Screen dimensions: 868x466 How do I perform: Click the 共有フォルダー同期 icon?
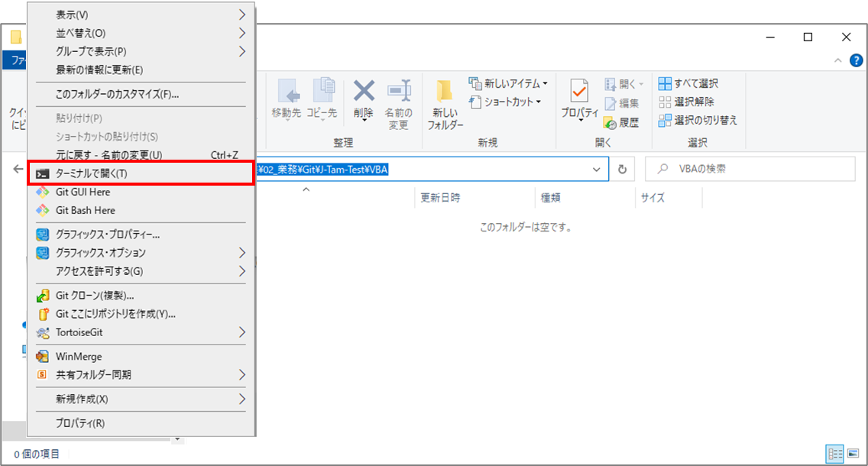(42, 374)
